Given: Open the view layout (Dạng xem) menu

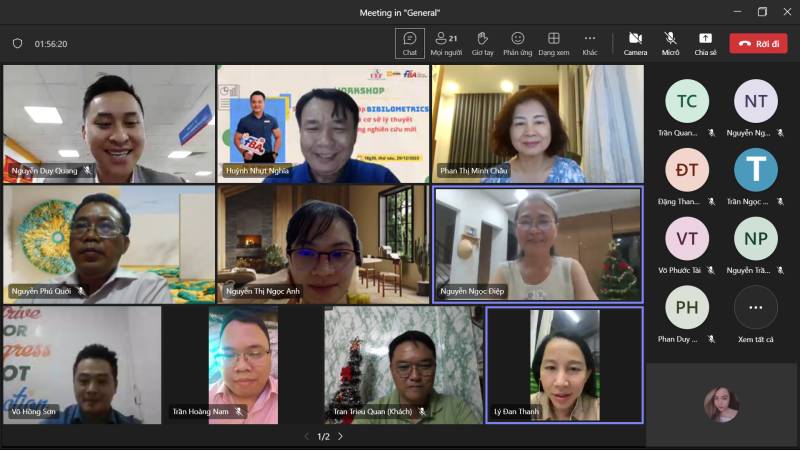Looking at the screenshot, I should pos(553,43).
